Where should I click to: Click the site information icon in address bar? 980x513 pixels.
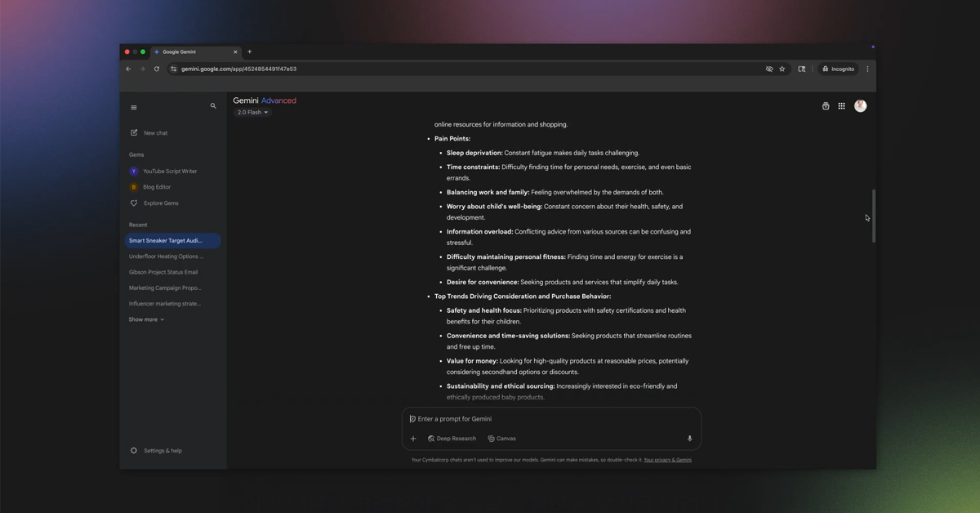(173, 69)
